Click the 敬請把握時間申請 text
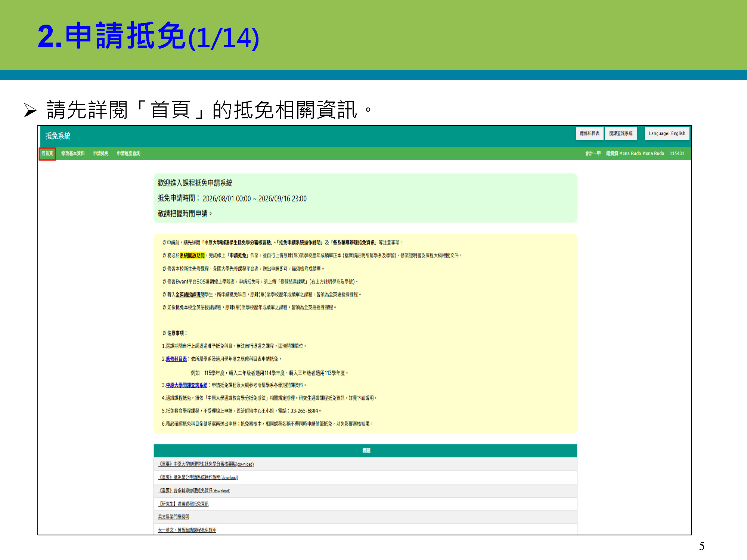Viewport: 747px width, 560px height. (185, 214)
